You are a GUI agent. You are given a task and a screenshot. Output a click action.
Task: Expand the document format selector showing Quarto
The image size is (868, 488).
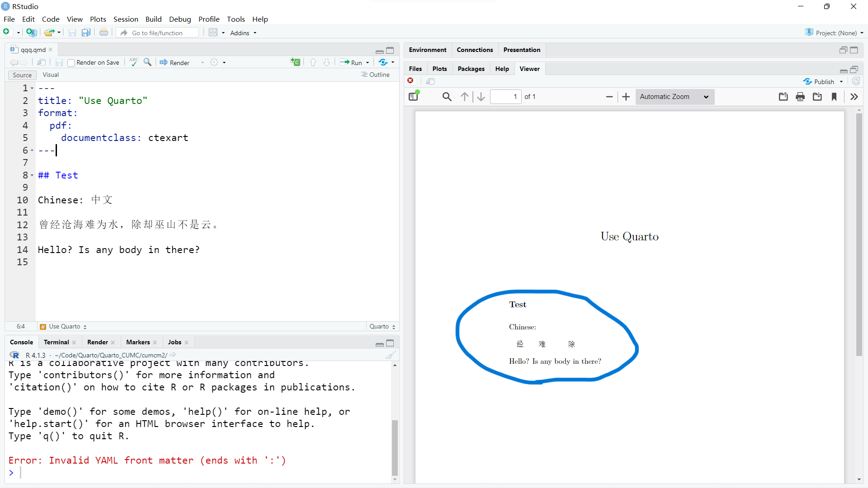[x=381, y=326]
